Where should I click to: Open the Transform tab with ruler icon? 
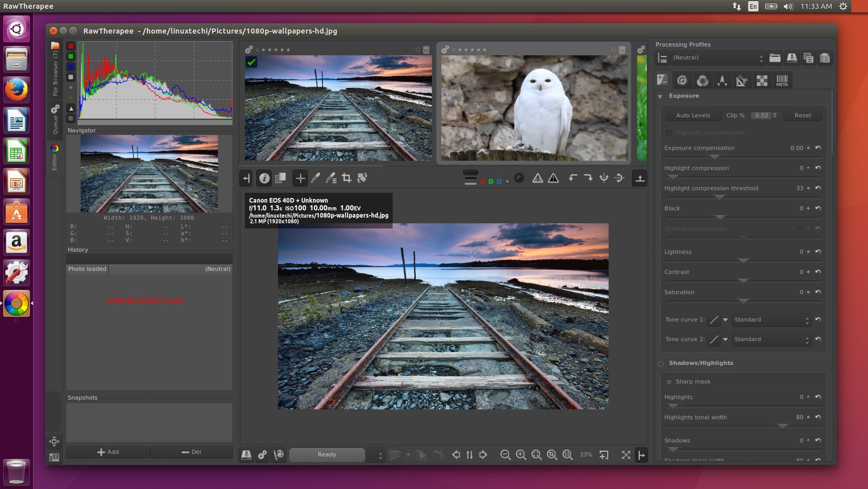point(742,80)
